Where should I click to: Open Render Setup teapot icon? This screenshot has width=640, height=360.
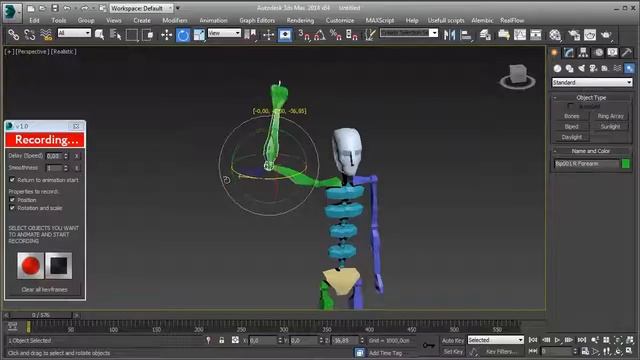(x=573, y=35)
